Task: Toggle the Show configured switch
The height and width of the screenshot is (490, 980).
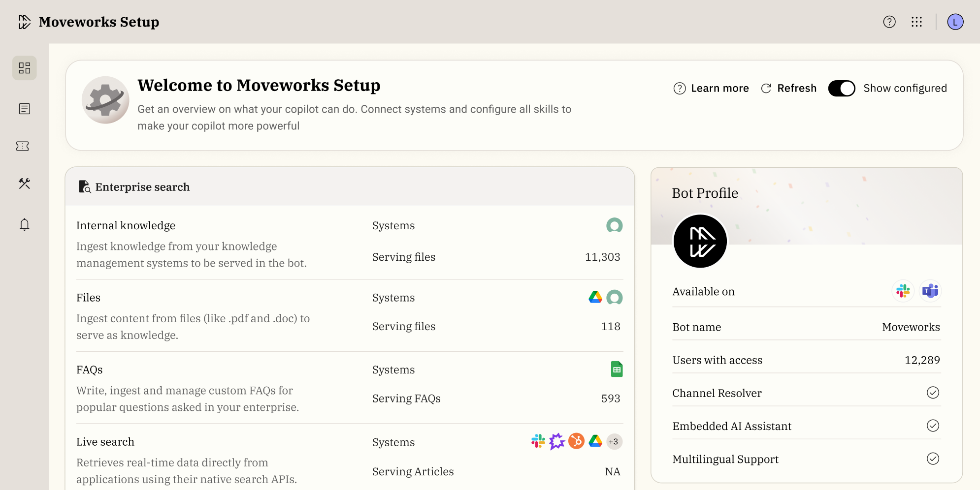Action: pyautogui.click(x=841, y=89)
